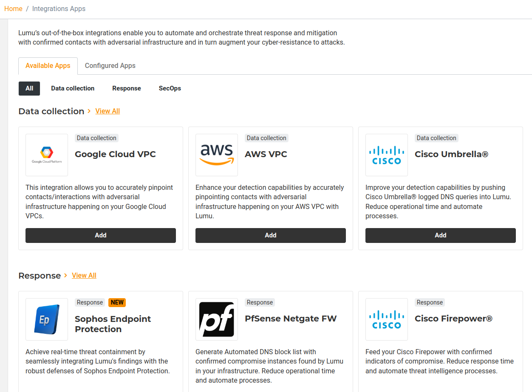Add the Cisco Umbrella integration
The height and width of the screenshot is (392, 532).
coord(441,235)
